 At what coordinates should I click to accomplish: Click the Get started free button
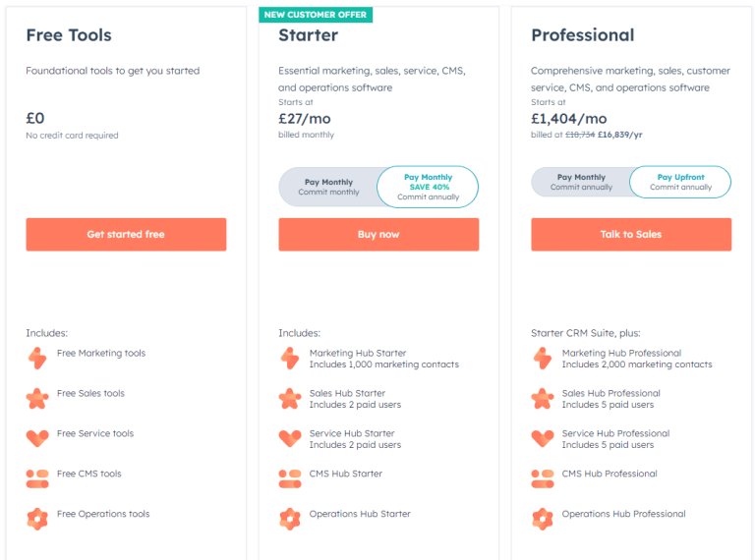tap(126, 234)
